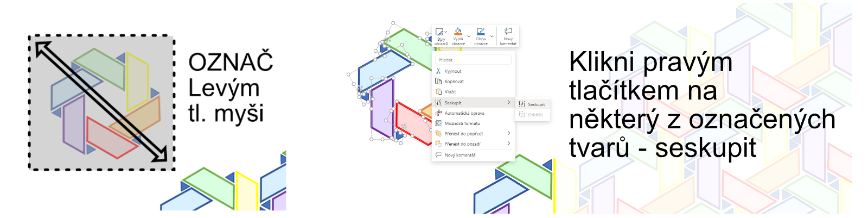Screen dimensions: 868x218
Task: Expand dropdown arrow beside Obrys obrazce
Action: pos(492,36)
